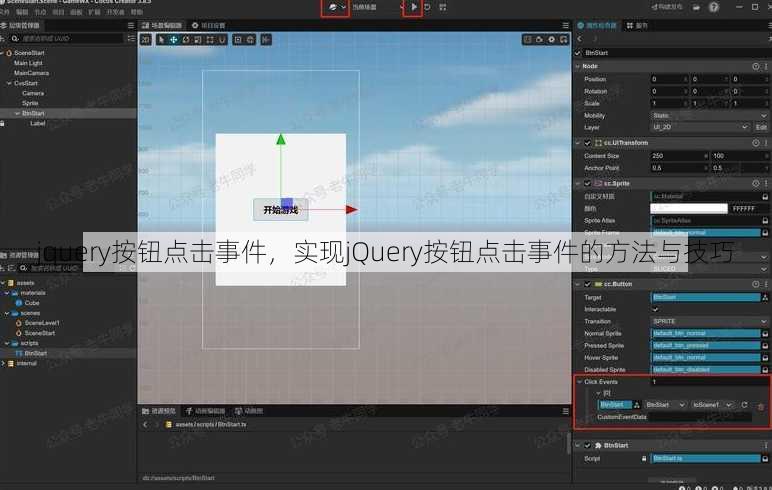The height and width of the screenshot is (490, 772).
Task: Open the Transition SPRITE dropdown
Action: click(709, 321)
